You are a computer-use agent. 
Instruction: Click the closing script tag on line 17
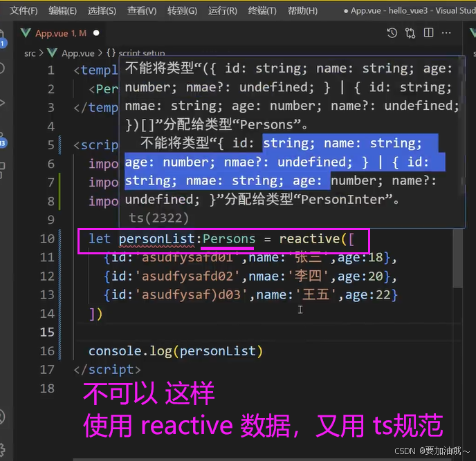[x=107, y=370]
